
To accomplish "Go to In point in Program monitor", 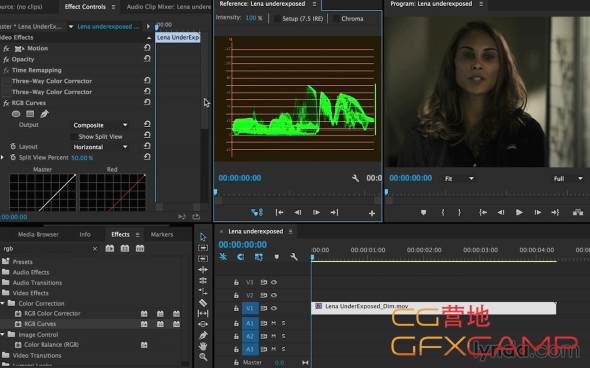I will click(x=483, y=212).
